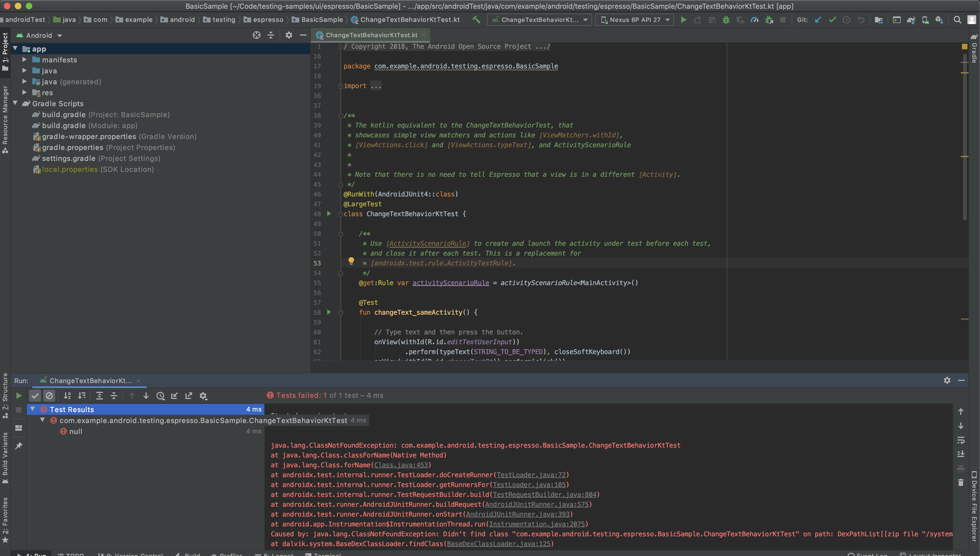This screenshot has width=980, height=556.
Task: Collapse the ChangeTextBehaviorKtTest result node
Action: point(43,420)
